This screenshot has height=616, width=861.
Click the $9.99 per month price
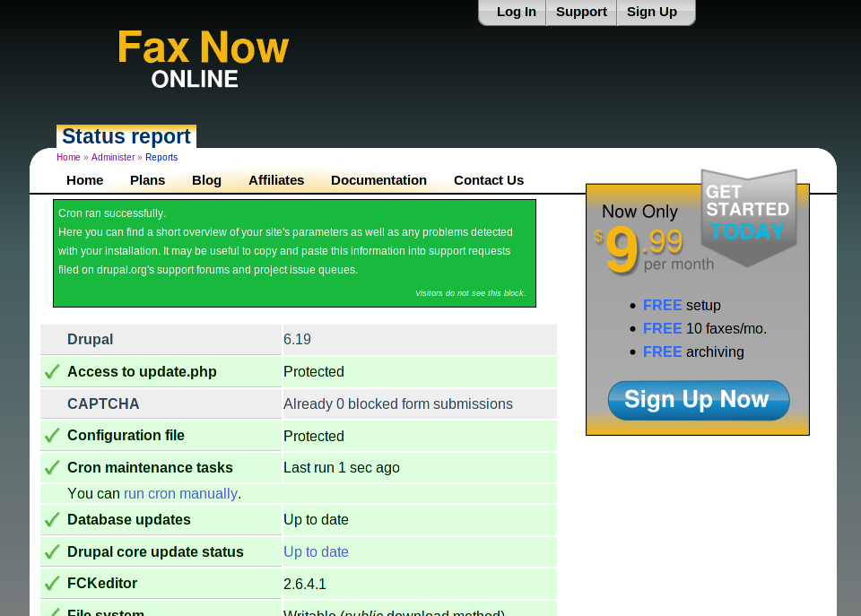pyautogui.click(x=654, y=250)
